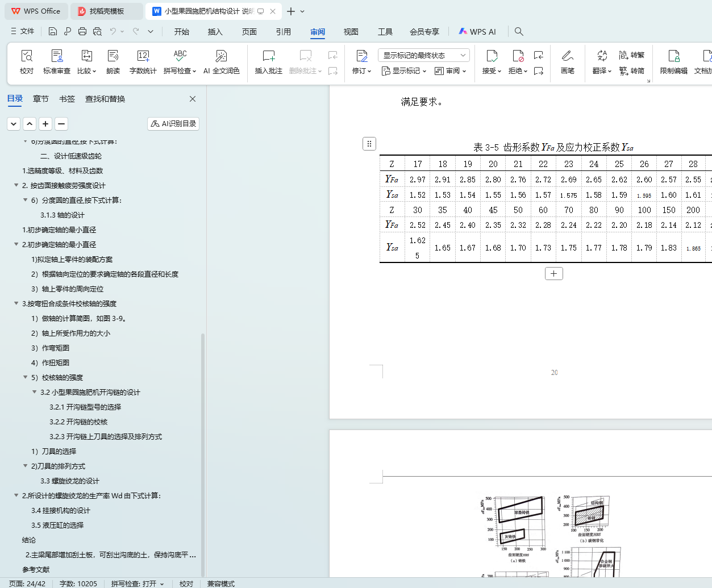Open the 审阅 pane dropdown
The height and width of the screenshot is (588, 712).
450,71
